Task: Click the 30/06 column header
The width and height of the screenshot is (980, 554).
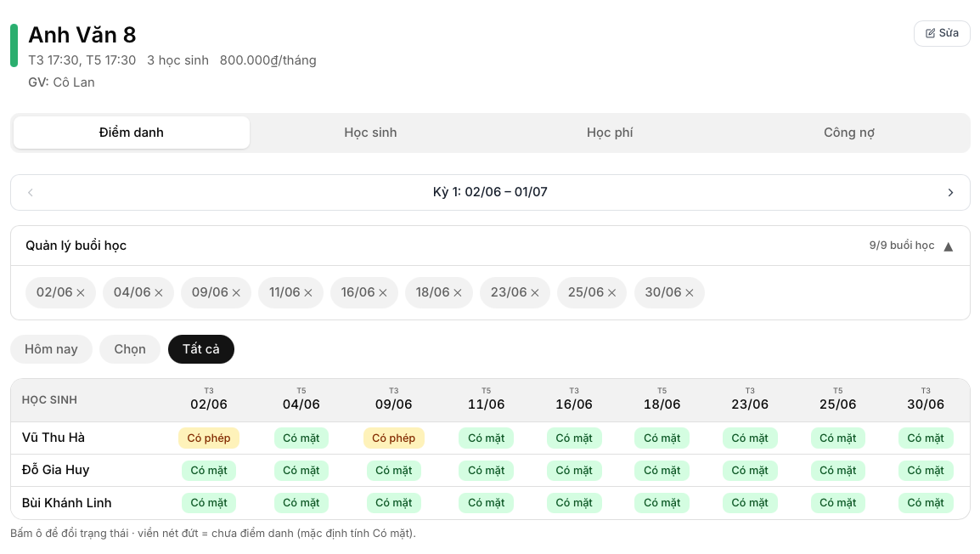Action: (x=926, y=399)
